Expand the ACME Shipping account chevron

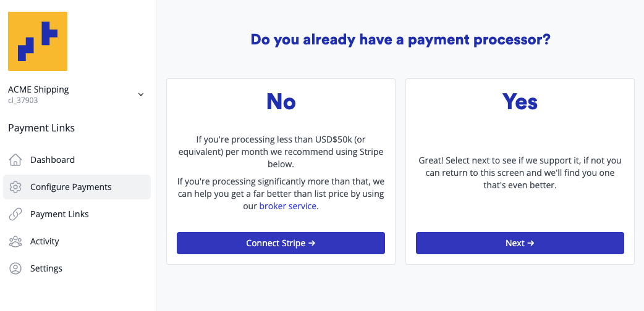click(141, 94)
